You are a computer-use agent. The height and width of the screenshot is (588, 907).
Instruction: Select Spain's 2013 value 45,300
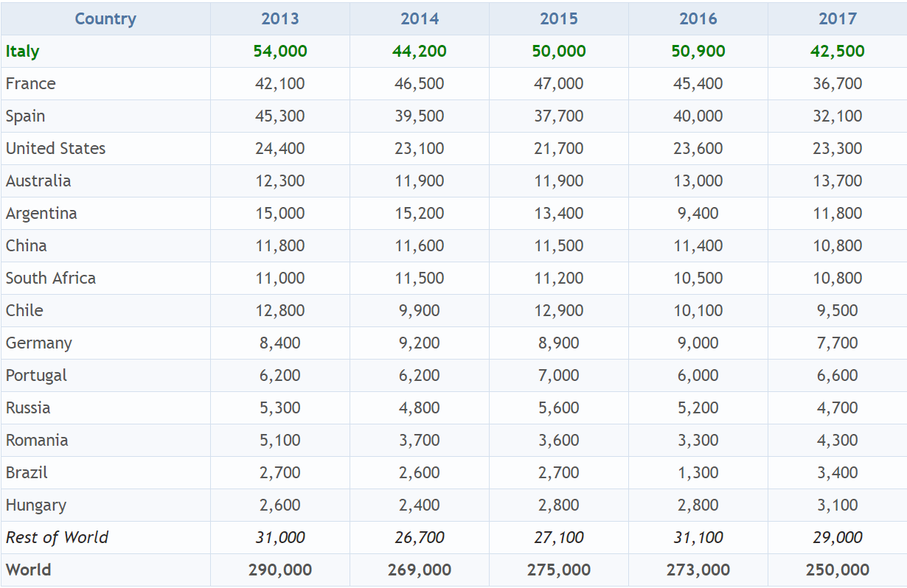pyautogui.click(x=280, y=116)
